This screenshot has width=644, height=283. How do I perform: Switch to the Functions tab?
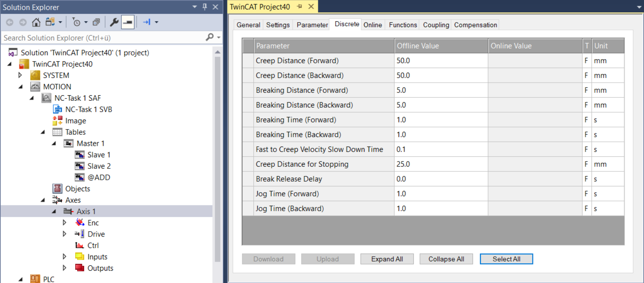403,25
